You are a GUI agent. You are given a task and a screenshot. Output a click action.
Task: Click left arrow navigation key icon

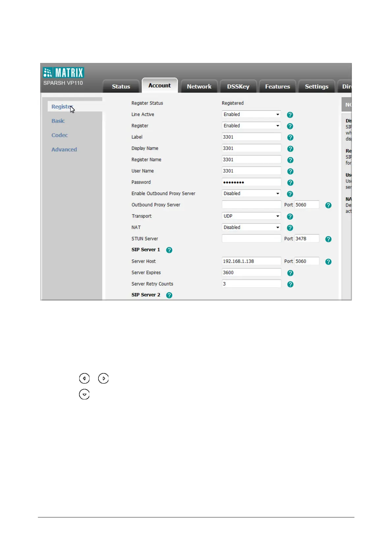(84, 378)
